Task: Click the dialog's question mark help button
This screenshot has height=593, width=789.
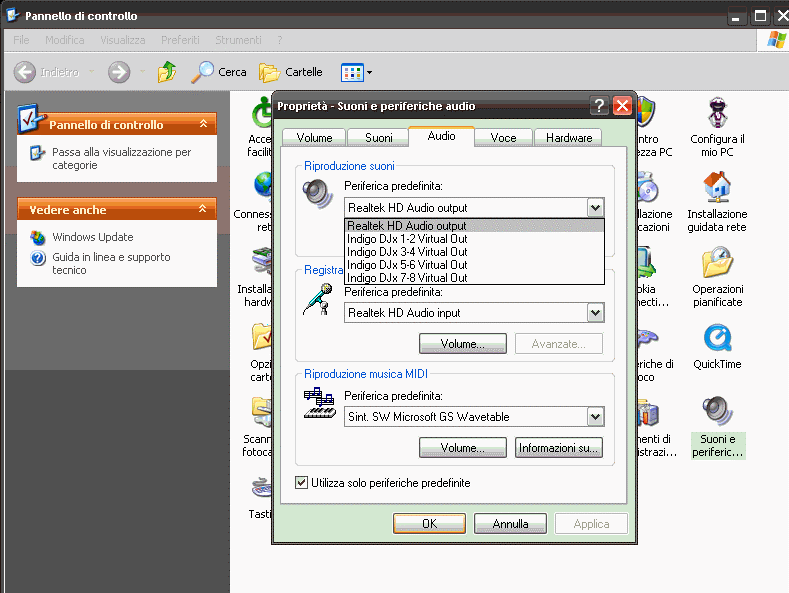Action: (599, 106)
